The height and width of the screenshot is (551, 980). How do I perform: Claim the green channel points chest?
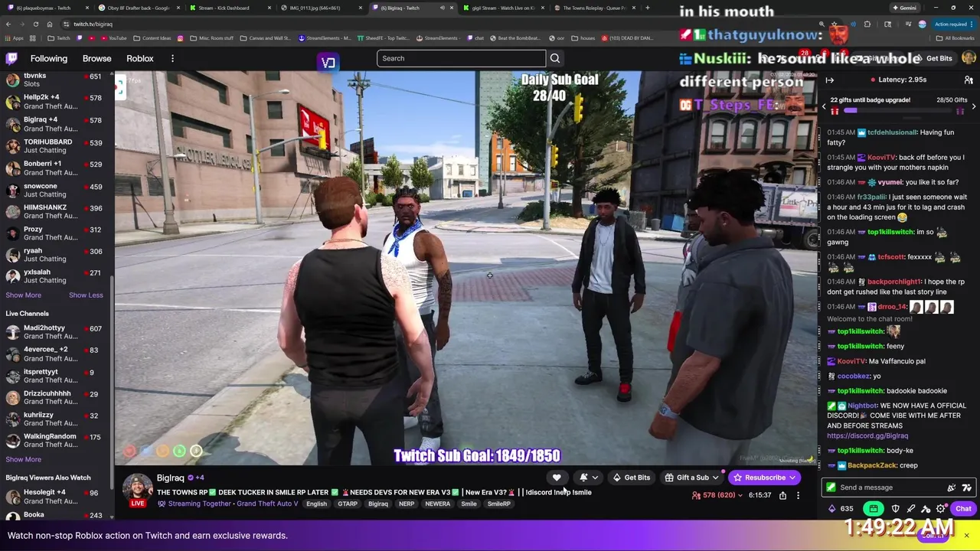(874, 509)
